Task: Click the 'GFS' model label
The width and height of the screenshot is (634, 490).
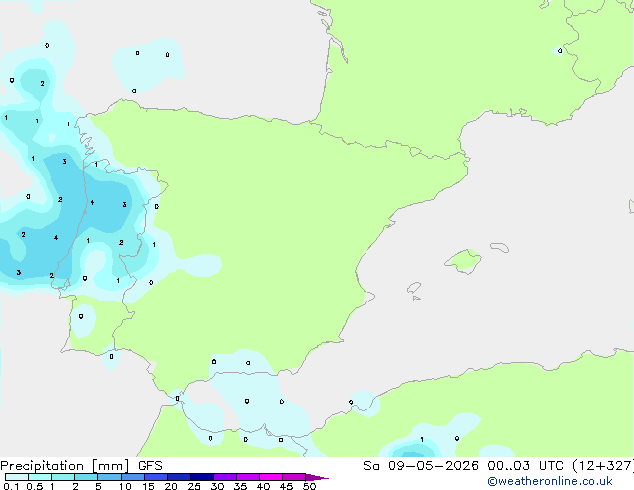Action: pyautogui.click(x=150, y=466)
